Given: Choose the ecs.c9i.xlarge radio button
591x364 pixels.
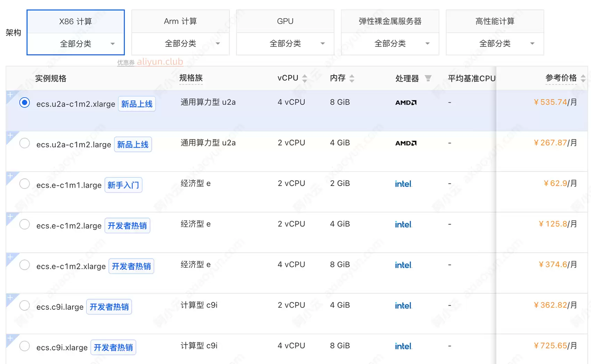Looking at the screenshot, I should tap(25, 346).
